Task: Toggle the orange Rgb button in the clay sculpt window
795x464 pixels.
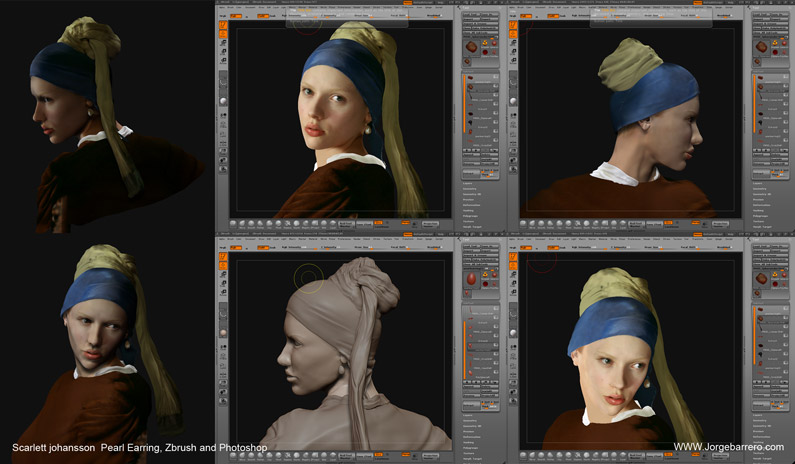Action: pos(236,248)
